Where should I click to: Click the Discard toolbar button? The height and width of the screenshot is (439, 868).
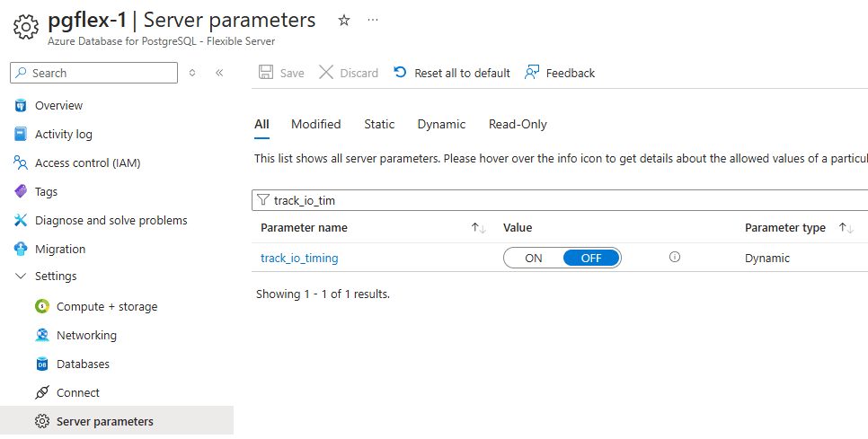tap(349, 73)
